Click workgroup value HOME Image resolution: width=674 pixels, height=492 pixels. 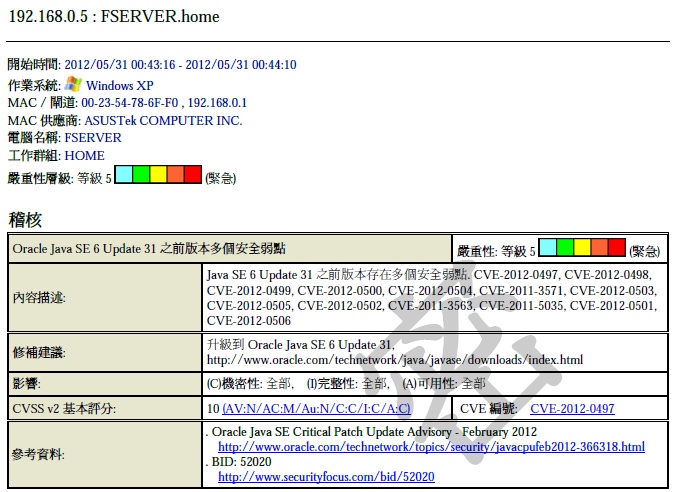[84, 155]
